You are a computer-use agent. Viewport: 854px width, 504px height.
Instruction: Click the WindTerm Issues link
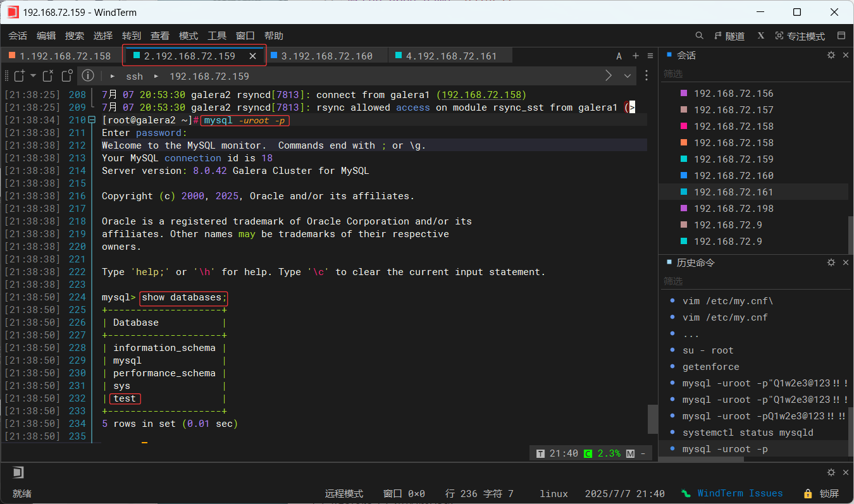tap(740, 493)
